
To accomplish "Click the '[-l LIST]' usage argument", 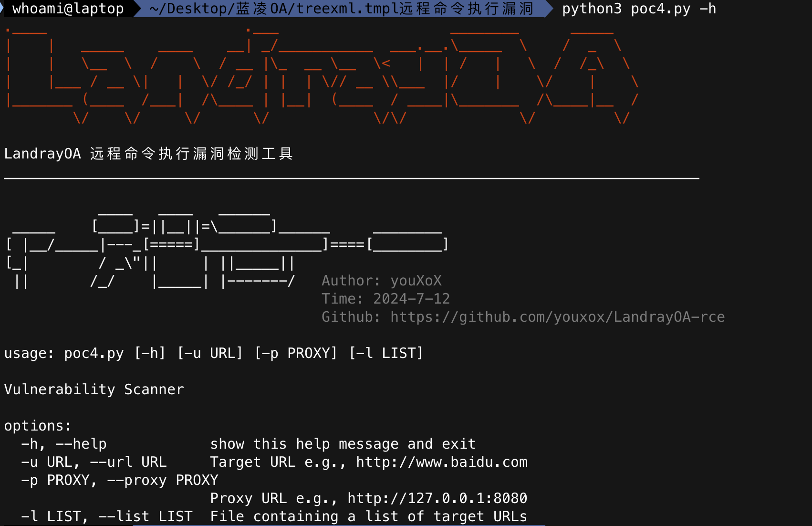I will click(x=386, y=353).
